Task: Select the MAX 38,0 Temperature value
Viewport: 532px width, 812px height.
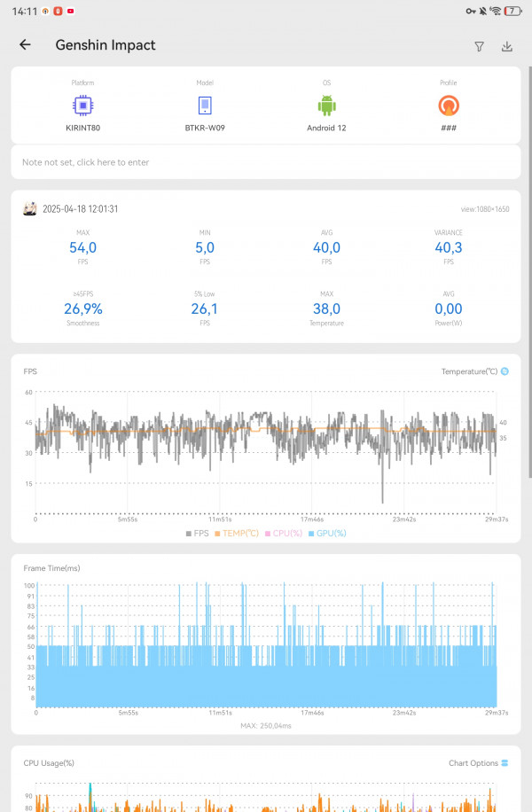Action: coord(327,308)
